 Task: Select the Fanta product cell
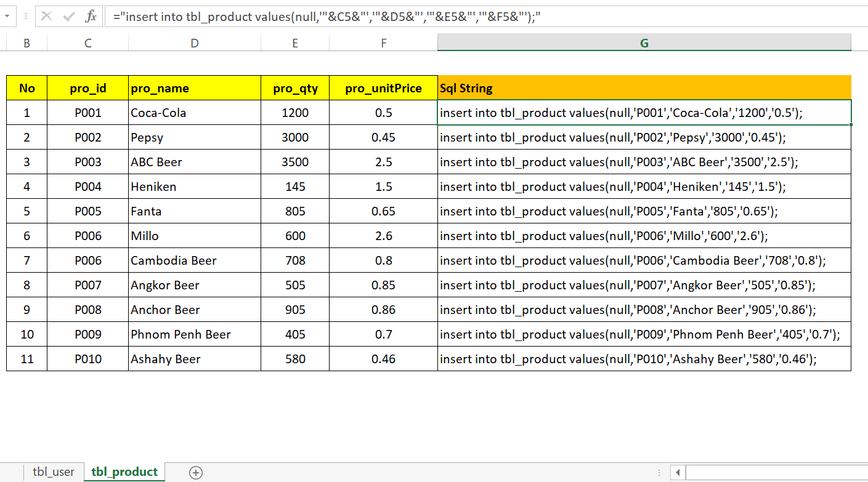[x=195, y=211]
